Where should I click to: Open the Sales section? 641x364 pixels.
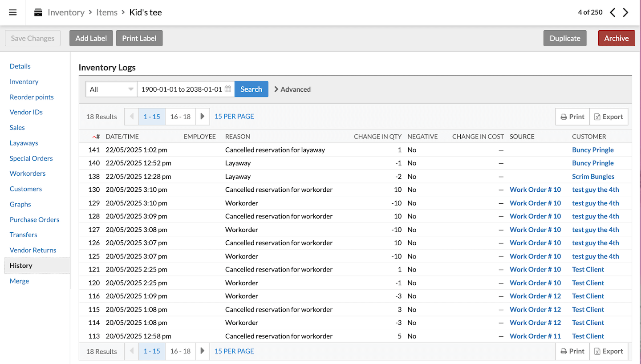coord(17,127)
